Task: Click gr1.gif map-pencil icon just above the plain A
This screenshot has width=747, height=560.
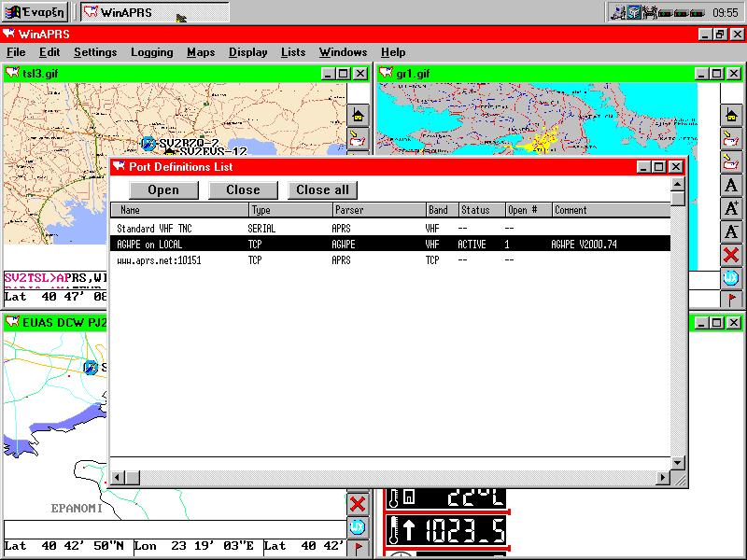Action: pos(731,161)
